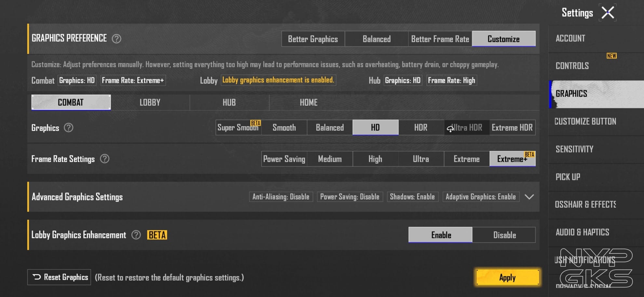Choose Smooth graphics quality
644x297 pixels.
(284, 127)
